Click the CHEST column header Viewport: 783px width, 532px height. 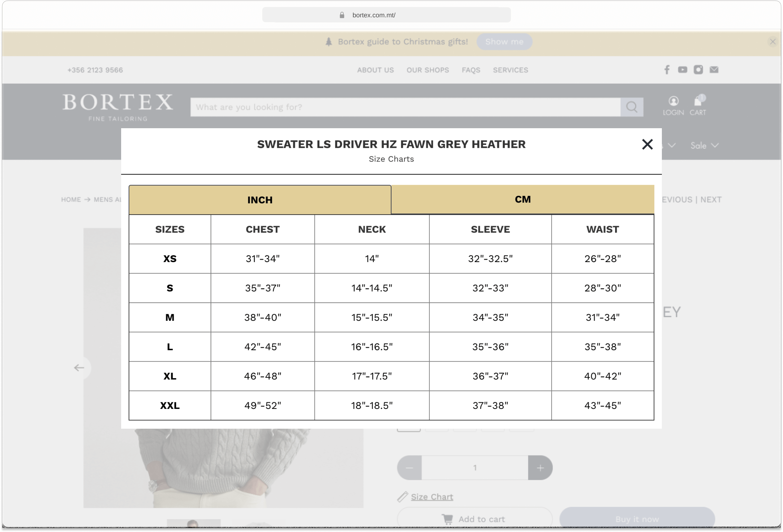pyautogui.click(x=263, y=229)
